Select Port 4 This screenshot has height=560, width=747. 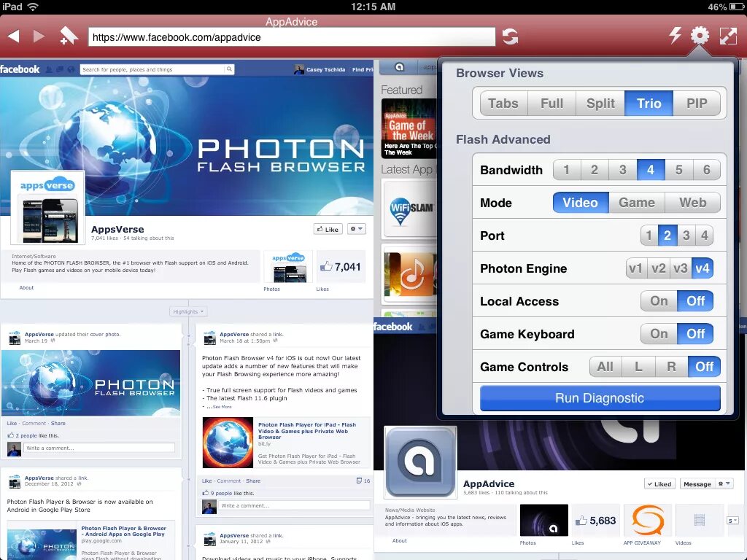click(704, 236)
